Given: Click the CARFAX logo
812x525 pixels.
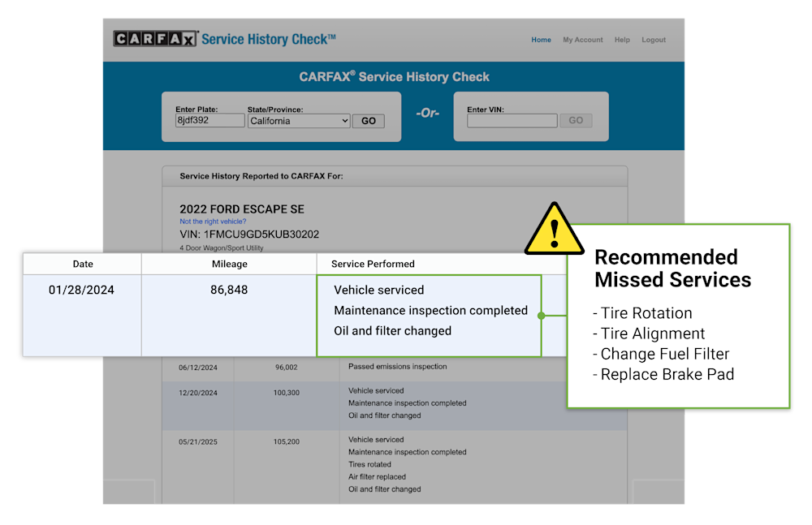Looking at the screenshot, I should [155, 39].
